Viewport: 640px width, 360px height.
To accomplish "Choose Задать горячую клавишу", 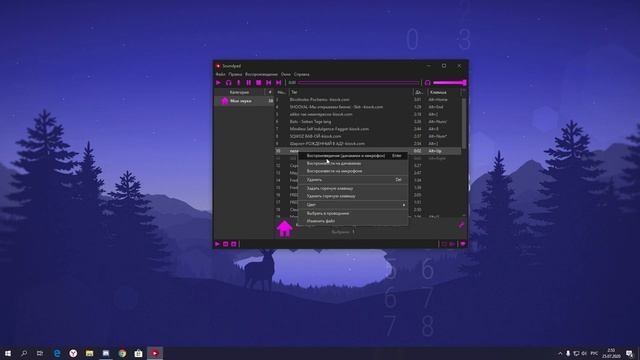I will (x=353, y=189).
